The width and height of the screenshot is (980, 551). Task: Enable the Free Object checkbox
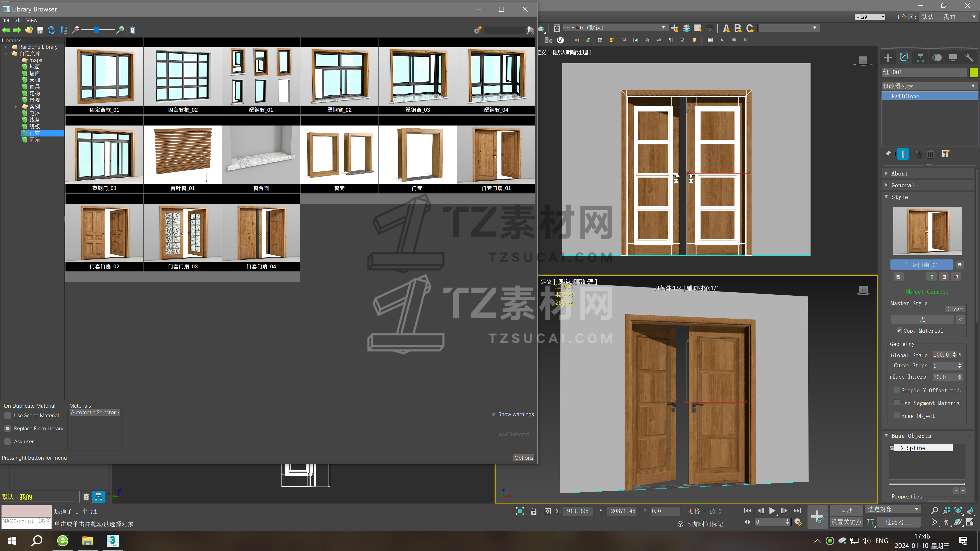897,416
